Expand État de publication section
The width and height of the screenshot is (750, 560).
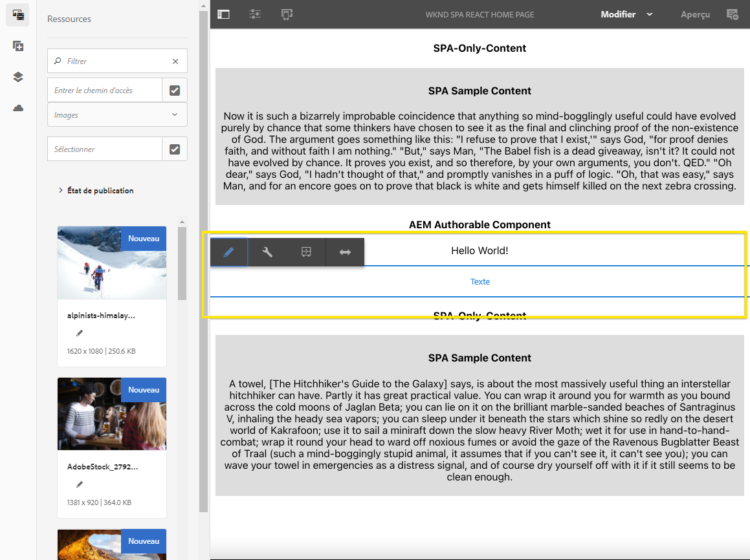pyautogui.click(x=96, y=190)
